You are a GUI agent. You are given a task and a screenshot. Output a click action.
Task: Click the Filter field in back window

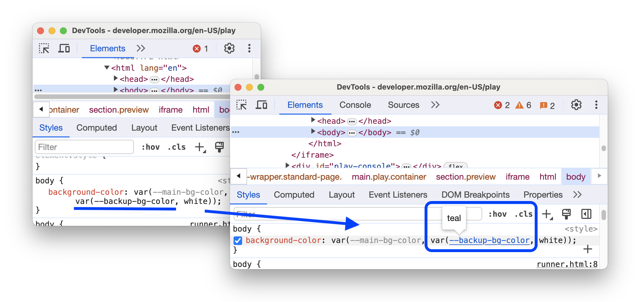click(x=84, y=147)
